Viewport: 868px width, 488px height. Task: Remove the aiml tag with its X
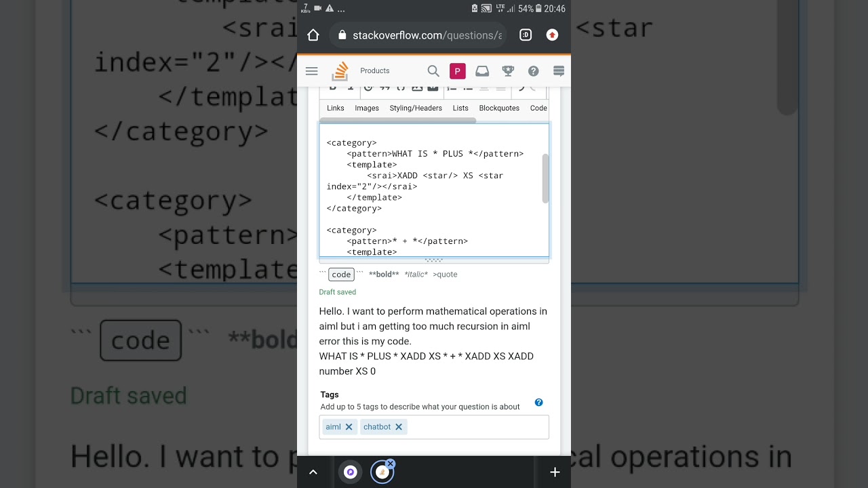349,427
